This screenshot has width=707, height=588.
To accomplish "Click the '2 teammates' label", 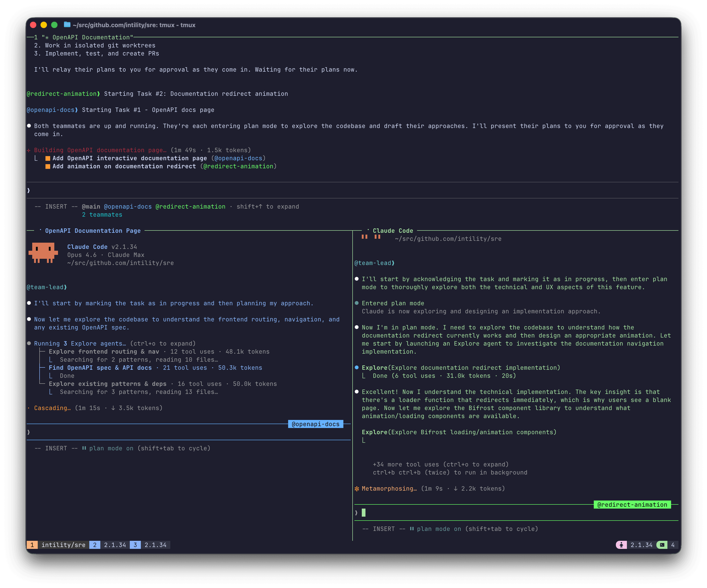I will point(102,215).
